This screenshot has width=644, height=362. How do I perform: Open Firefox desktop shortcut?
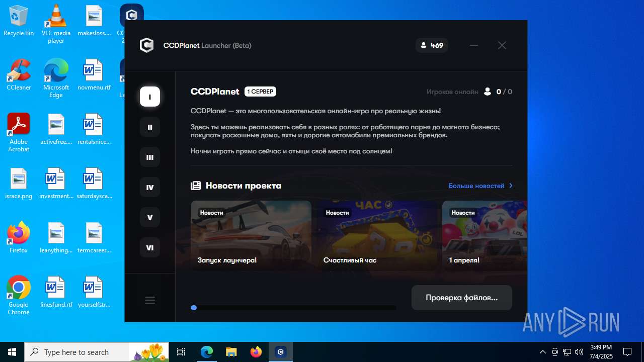(x=19, y=238)
